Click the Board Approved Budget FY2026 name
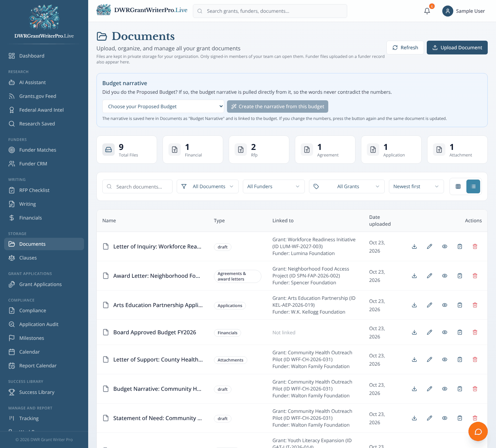 [x=155, y=332]
